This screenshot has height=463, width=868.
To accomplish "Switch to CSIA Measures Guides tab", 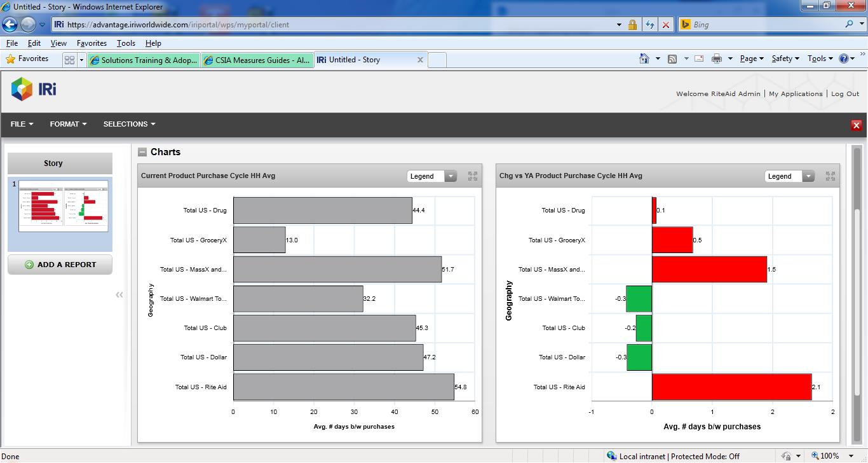I will [x=257, y=60].
